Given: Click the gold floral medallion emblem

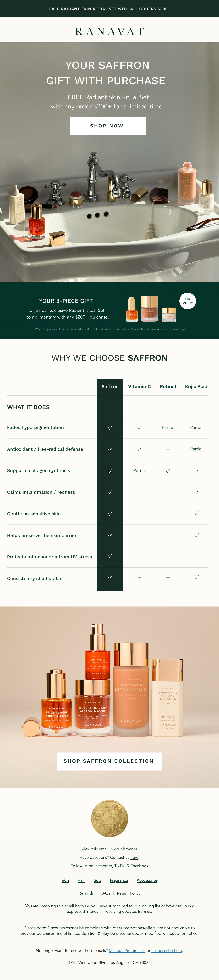Looking at the screenshot, I should coord(109,818).
